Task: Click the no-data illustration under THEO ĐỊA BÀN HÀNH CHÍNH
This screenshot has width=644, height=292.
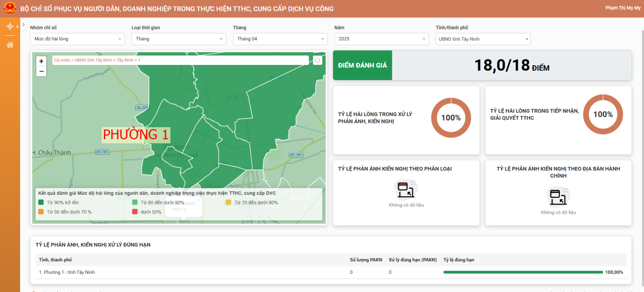Action: 558,197
